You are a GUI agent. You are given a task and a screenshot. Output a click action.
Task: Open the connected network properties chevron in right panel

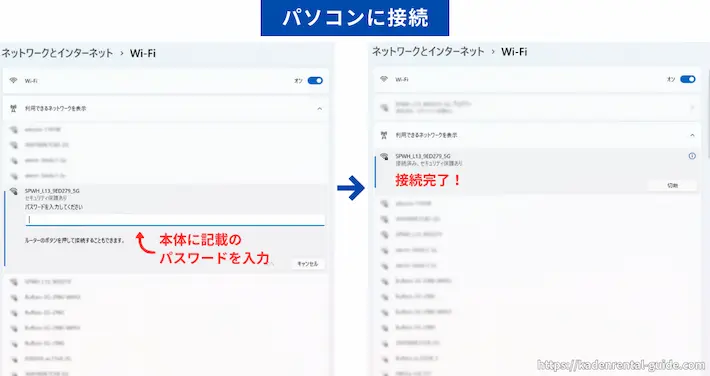(x=692, y=107)
